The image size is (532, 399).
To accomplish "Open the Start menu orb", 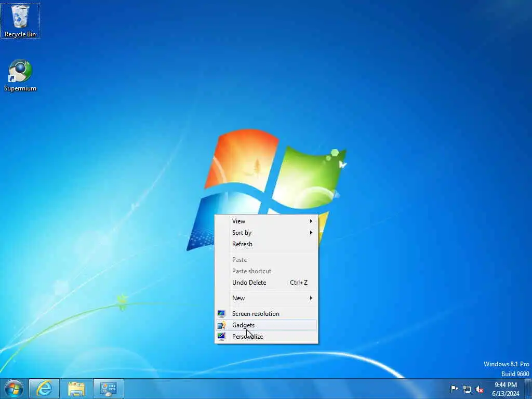I will [14, 389].
